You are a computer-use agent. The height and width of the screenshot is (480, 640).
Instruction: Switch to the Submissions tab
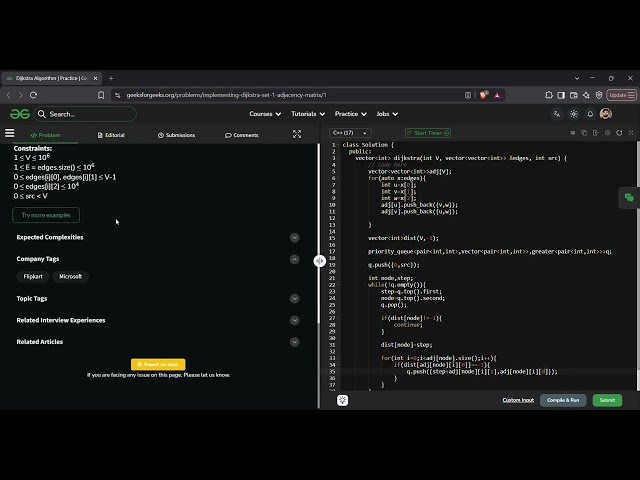click(176, 135)
